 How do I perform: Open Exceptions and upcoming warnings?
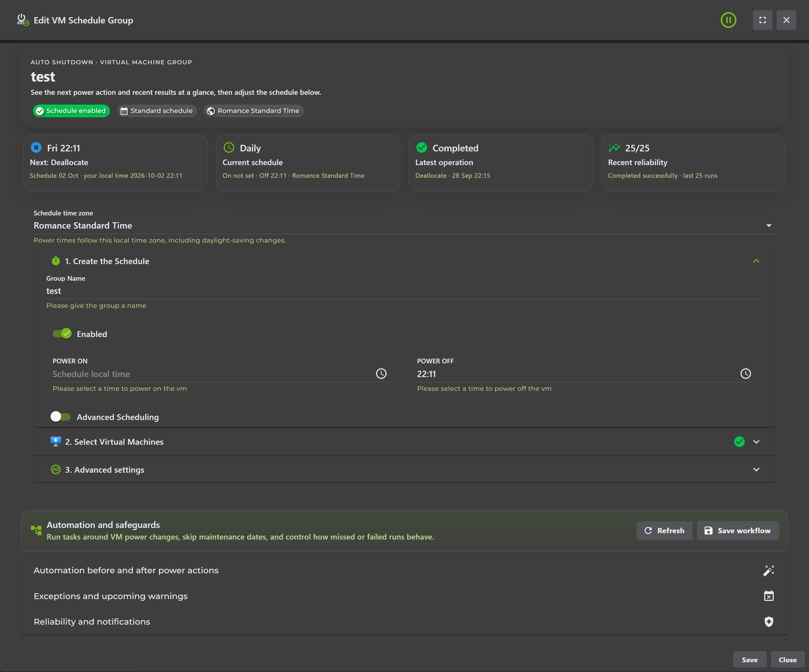click(404, 596)
